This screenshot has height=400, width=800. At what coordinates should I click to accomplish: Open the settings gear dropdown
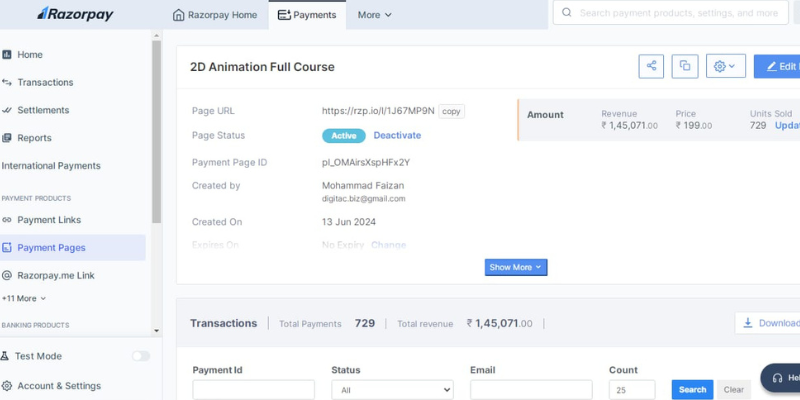point(725,66)
